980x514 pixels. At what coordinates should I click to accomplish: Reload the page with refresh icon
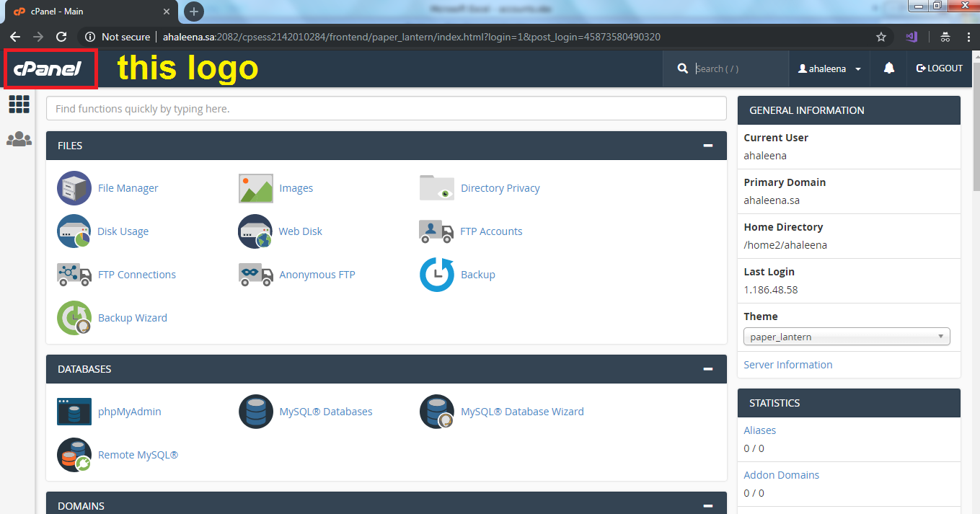pyautogui.click(x=61, y=37)
